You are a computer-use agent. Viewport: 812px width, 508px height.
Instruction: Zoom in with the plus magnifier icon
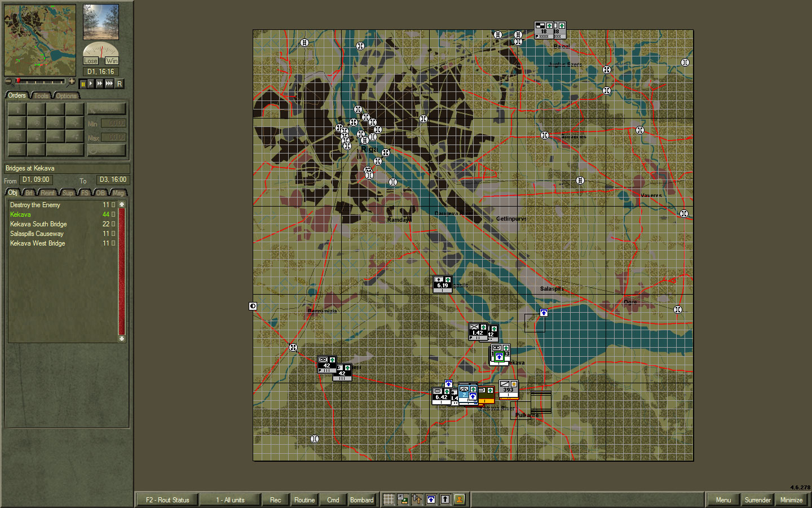tap(72, 81)
